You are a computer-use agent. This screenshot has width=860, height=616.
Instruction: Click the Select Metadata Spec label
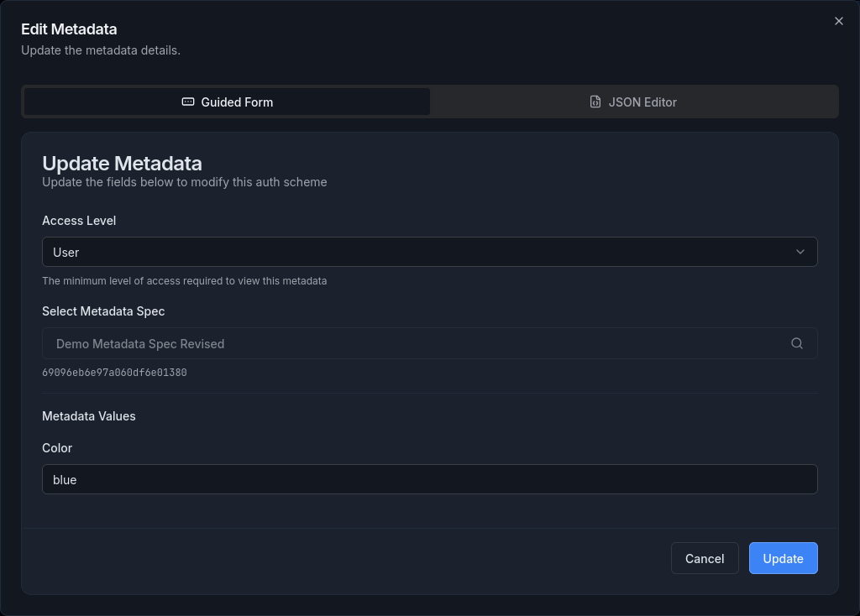point(103,311)
